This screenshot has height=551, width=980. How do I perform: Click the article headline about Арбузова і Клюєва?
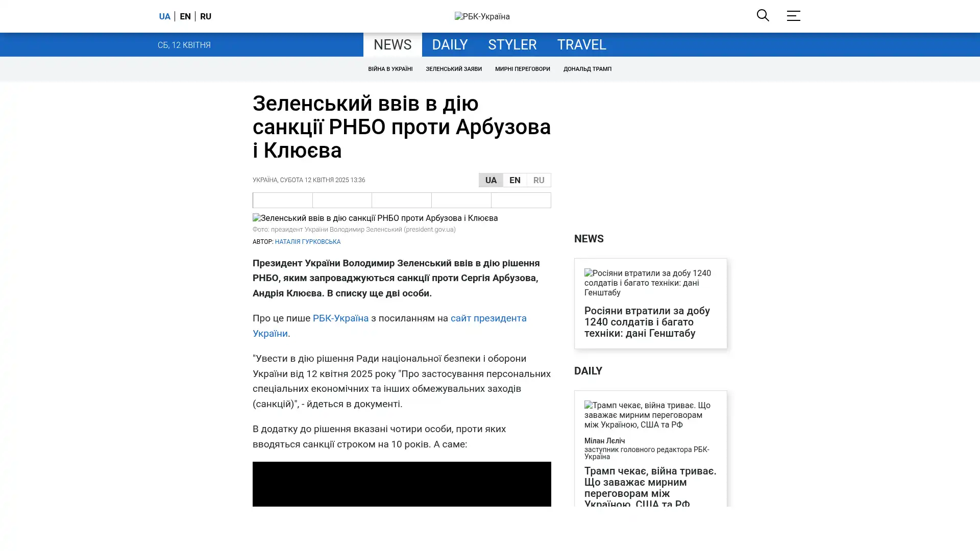pyautogui.click(x=402, y=127)
